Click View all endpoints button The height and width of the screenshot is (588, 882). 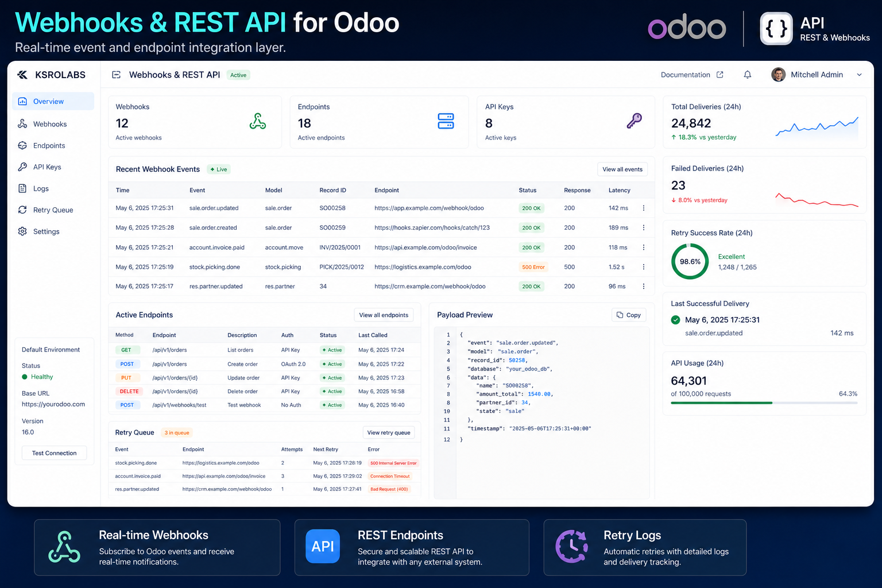[384, 315]
